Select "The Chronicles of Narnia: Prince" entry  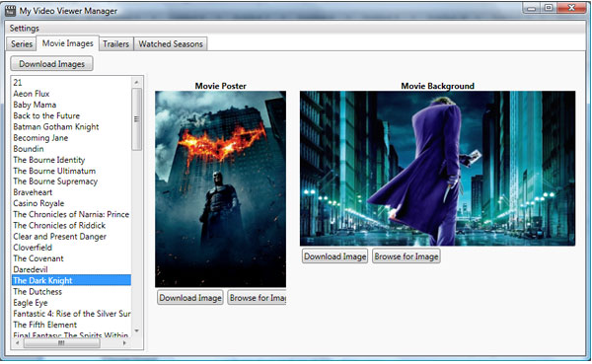point(72,214)
